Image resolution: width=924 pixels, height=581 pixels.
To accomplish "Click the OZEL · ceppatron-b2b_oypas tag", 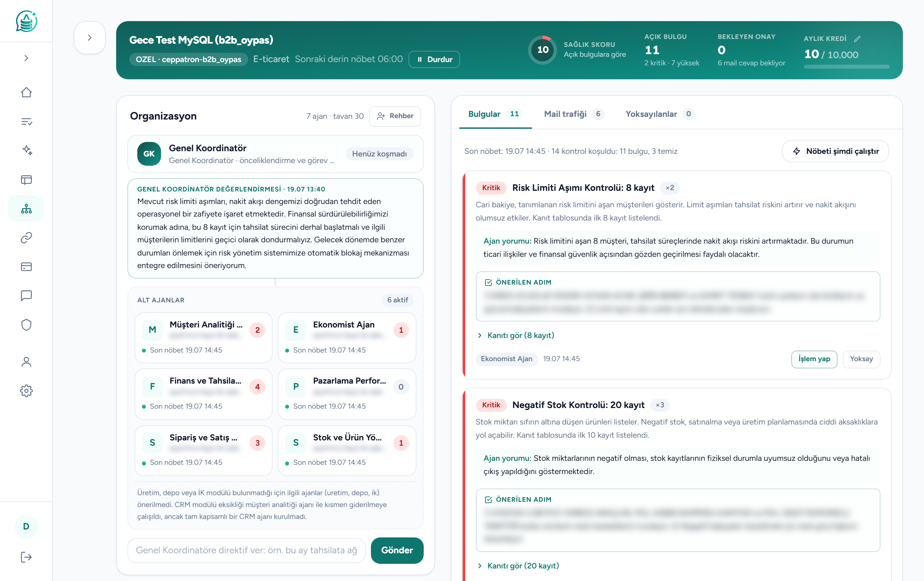I will point(188,59).
